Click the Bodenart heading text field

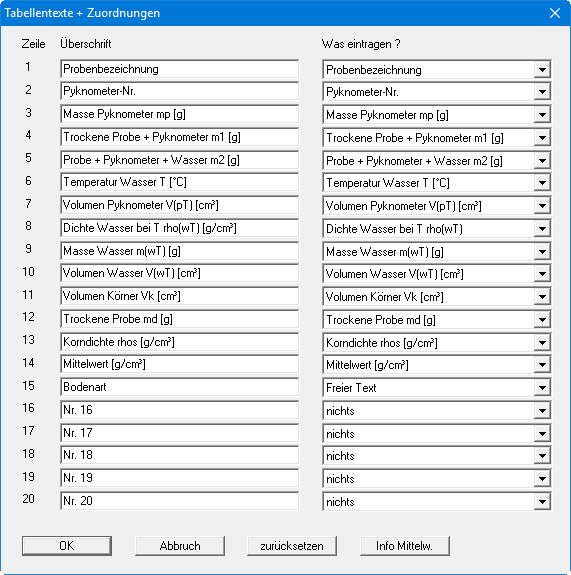point(179,387)
